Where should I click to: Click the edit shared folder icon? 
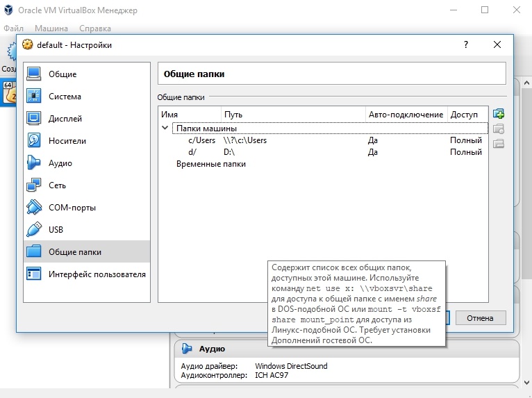[499, 129]
